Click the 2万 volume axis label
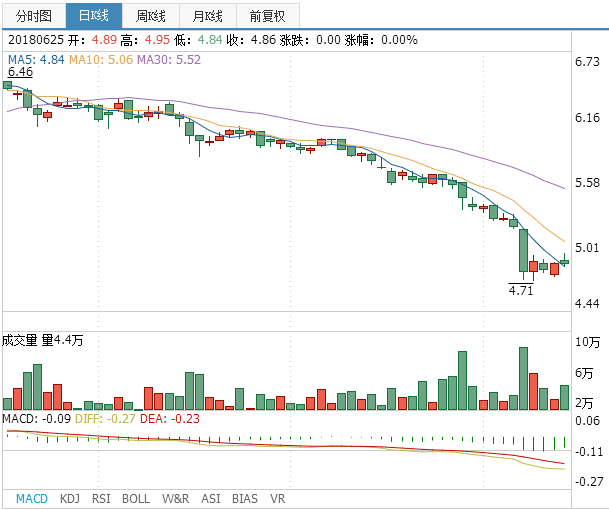 (x=584, y=403)
